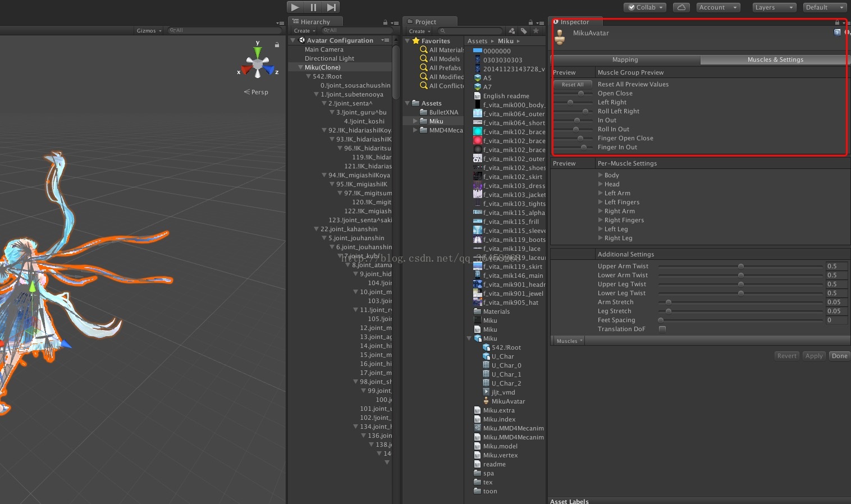Select All Prefabs favorite search
This screenshot has height=504, width=851.
pos(441,68)
